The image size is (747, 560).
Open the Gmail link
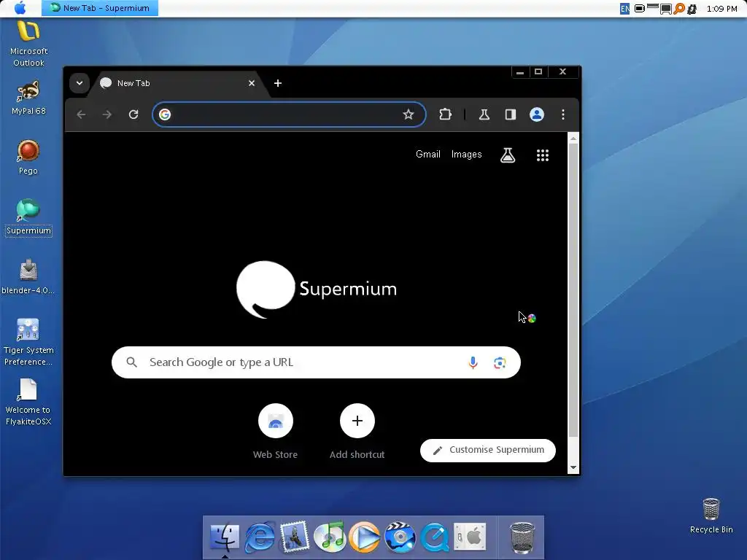[427, 155]
